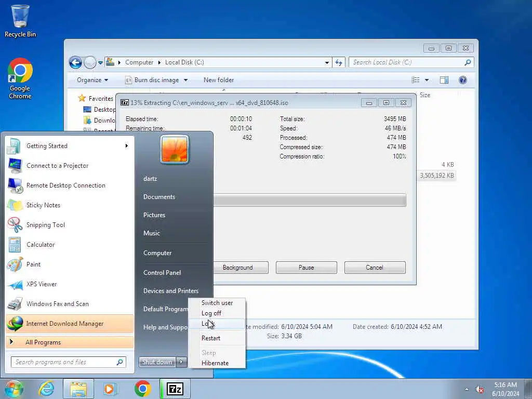The image size is (532, 399).
Task: Click the File Explorer taskbar icon
Action: pyautogui.click(x=78, y=389)
